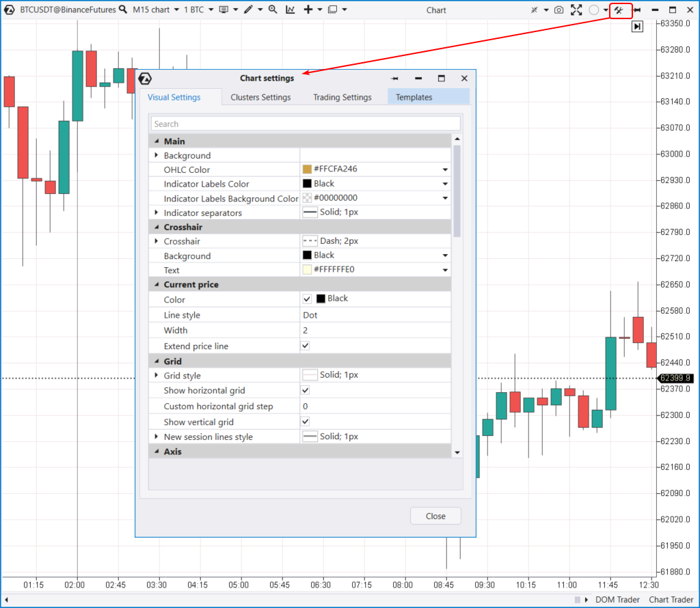Click the Search field in Chart settings
The width and height of the screenshot is (700, 608).
pos(306,124)
